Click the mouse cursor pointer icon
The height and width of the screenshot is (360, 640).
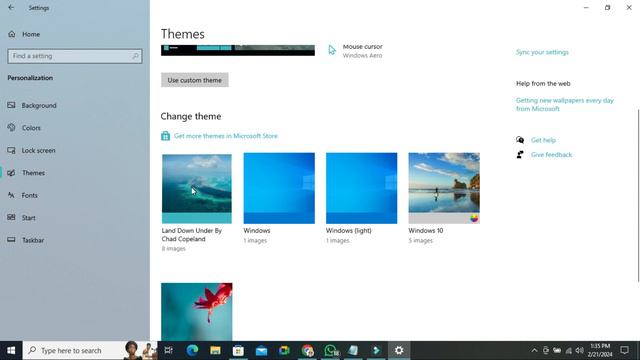[x=332, y=50]
